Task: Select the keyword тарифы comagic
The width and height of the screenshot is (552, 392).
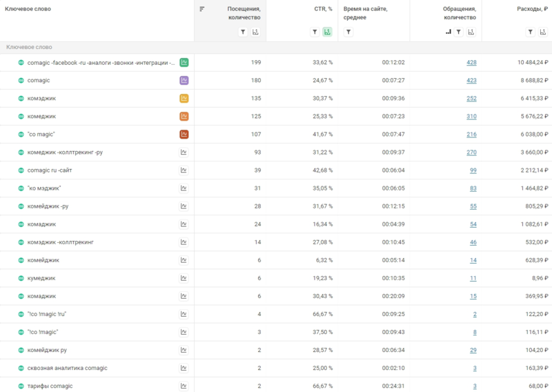Action: point(50,386)
